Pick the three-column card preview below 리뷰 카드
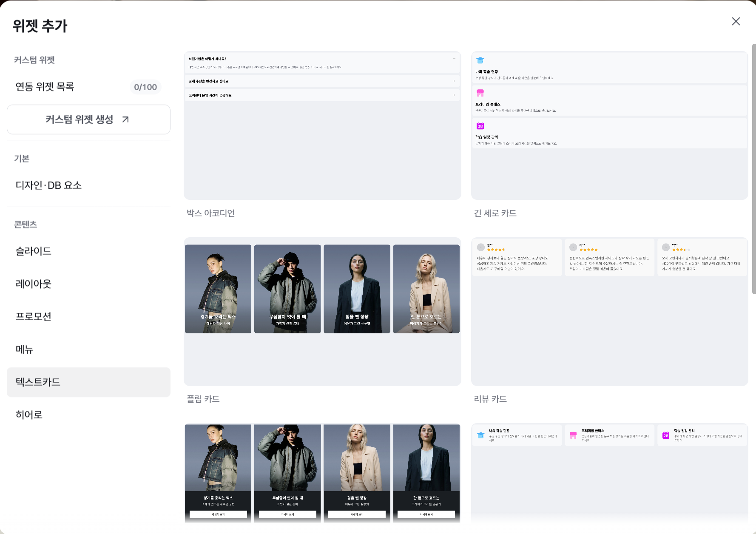Screen dimensions: 756x534 click(x=609, y=473)
